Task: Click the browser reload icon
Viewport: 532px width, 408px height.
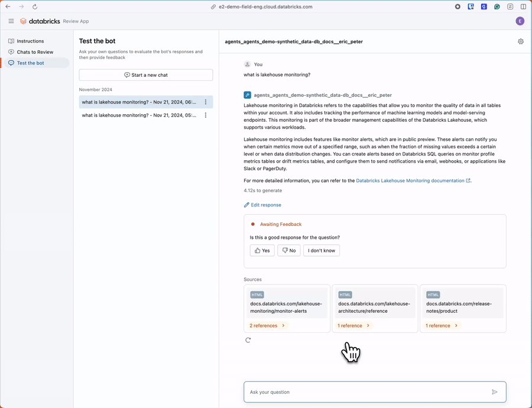Action: (x=35, y=7)
